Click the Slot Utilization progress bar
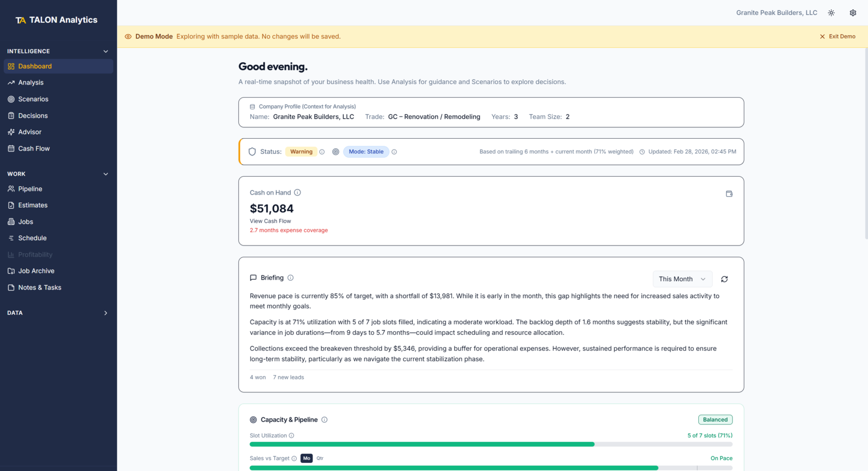The height and width of the screenshot is (471, 868). [491, 444]
